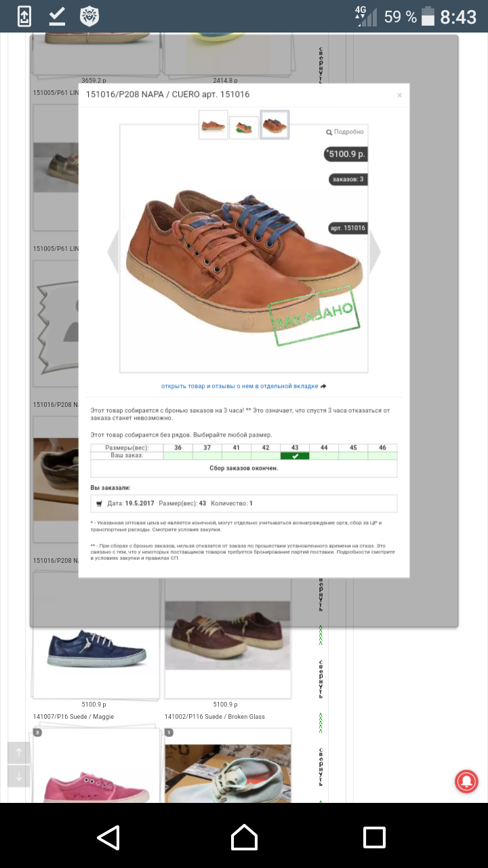This screenshot has height=868, width=488.
Task: Tap the lion-head app icon in status bar
Action: [89, 16]
